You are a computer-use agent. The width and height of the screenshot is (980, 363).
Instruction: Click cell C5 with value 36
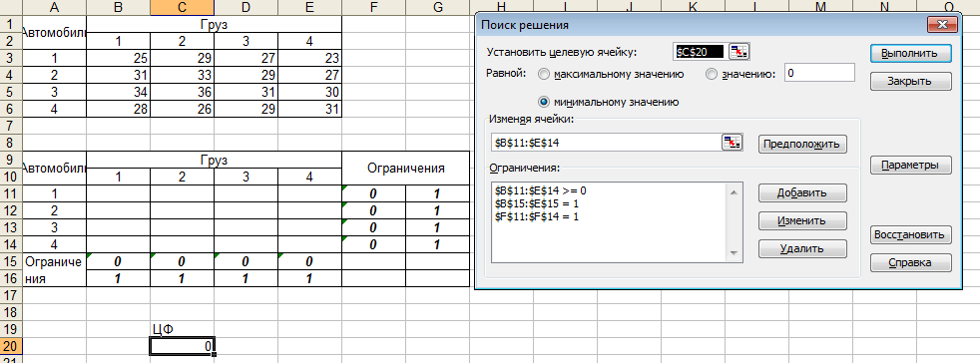click(x=182, y=92)
